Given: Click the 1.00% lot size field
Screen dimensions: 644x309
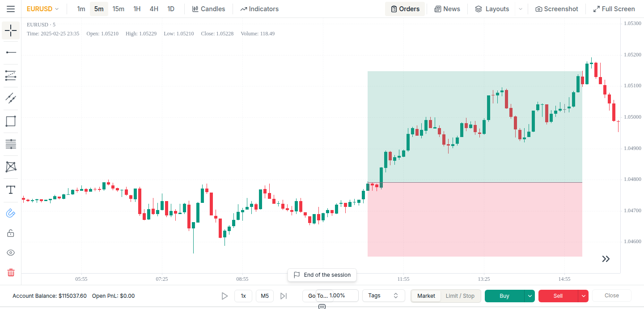Looking at the screenshot, I should tap(337, 296).
